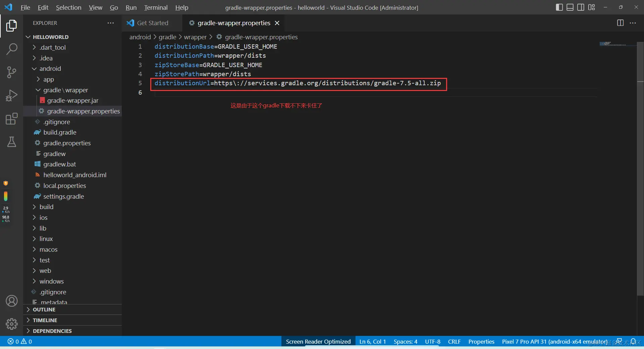
Task: Open the Explorer view in activity bar
Action: [x=11, y=26]
